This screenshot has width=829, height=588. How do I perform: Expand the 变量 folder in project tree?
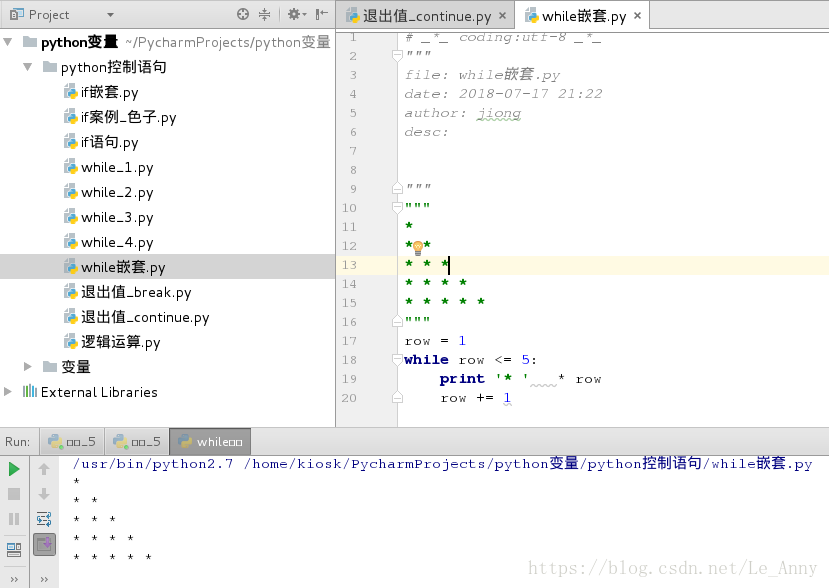(28, 368)
